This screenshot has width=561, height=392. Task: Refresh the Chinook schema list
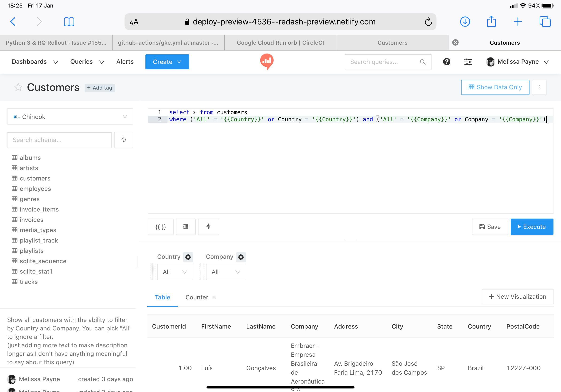pyautogui.click(x=123, y=140)
